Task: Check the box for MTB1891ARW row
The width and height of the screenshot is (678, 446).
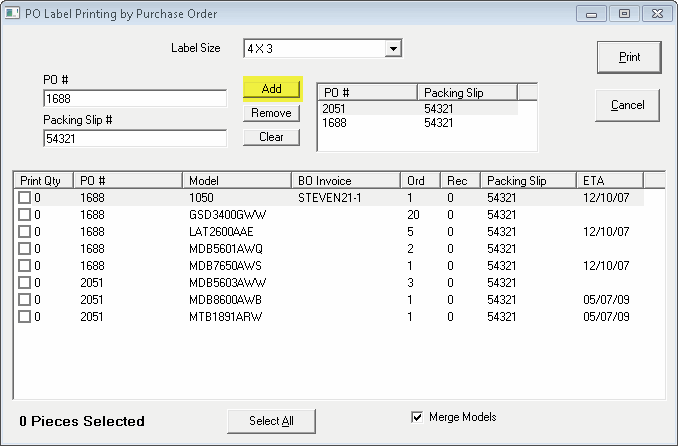Action: pos(24,317)
